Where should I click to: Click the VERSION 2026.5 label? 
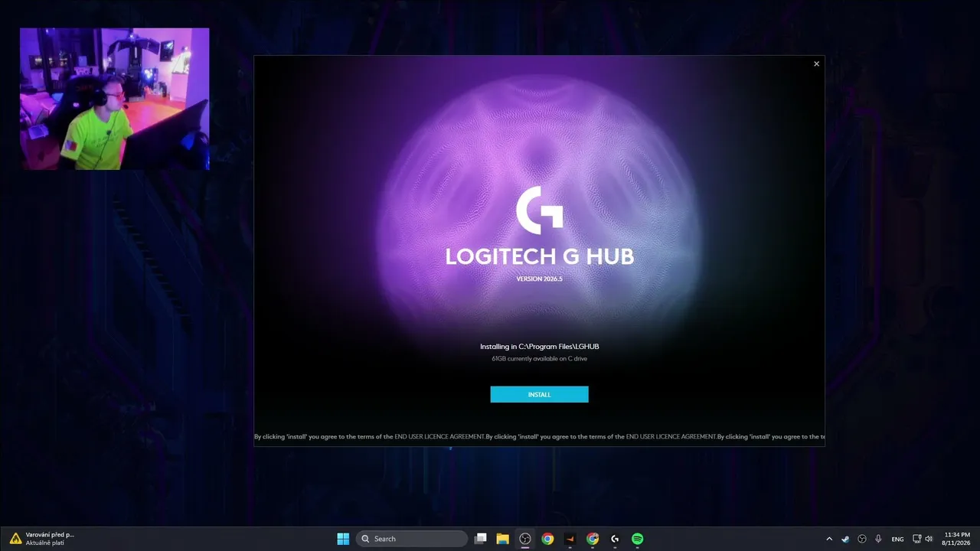point(540,279)
